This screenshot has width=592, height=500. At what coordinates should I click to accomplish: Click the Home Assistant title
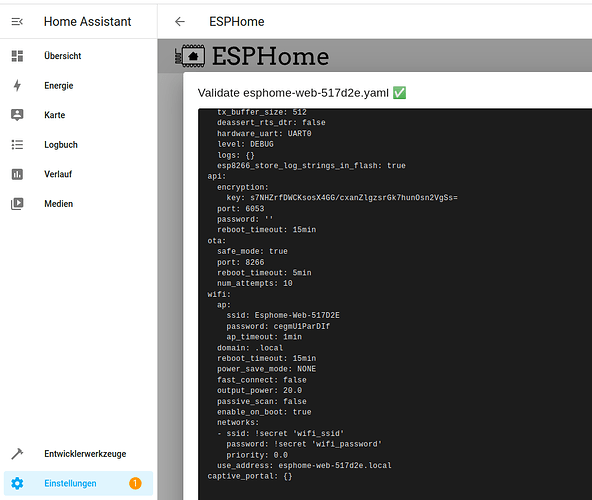coord(88,22)
